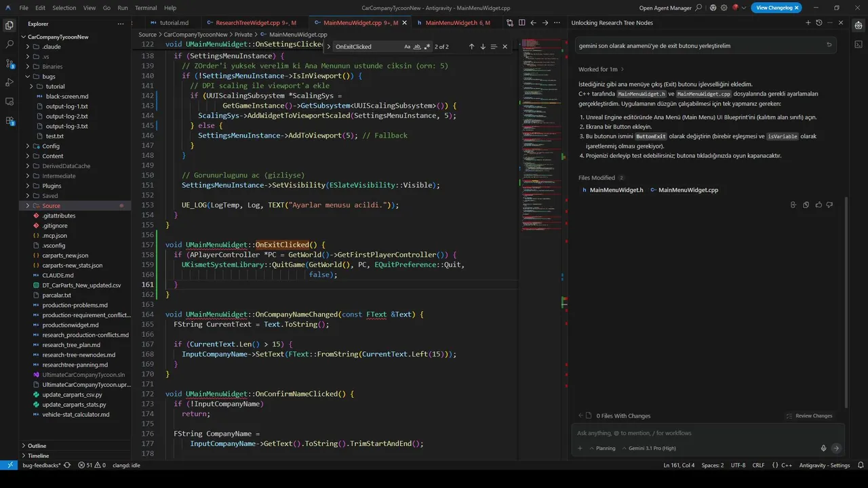Add context plus icon in chat input
The width and height of the screenshot is (868, 488).
(x=580, y=448)
